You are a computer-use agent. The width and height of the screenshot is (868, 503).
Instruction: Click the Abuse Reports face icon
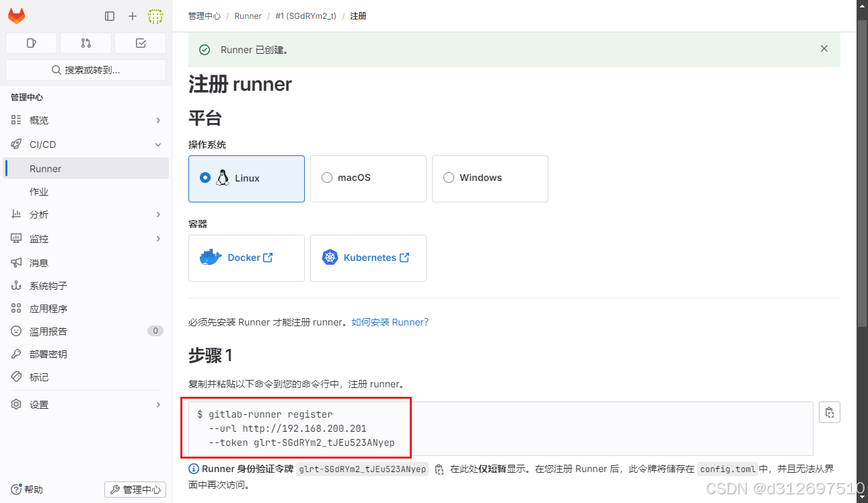tap(16, 332)
